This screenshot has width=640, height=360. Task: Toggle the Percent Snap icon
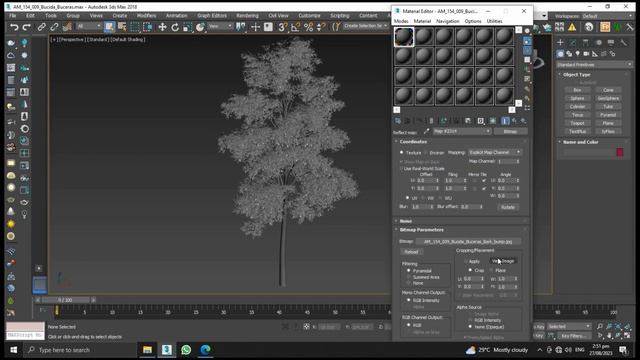coord(309,27)
